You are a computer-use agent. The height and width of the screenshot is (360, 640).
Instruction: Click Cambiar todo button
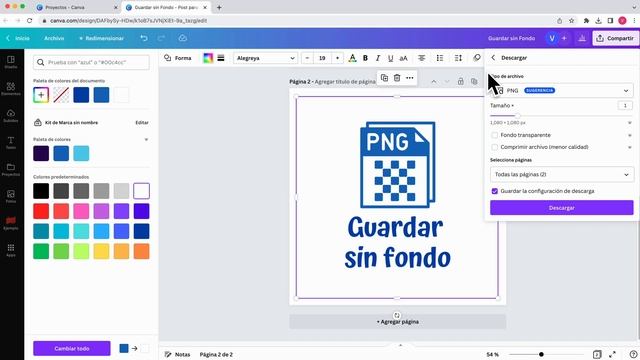pyautogui.click(x=72, y=349)
